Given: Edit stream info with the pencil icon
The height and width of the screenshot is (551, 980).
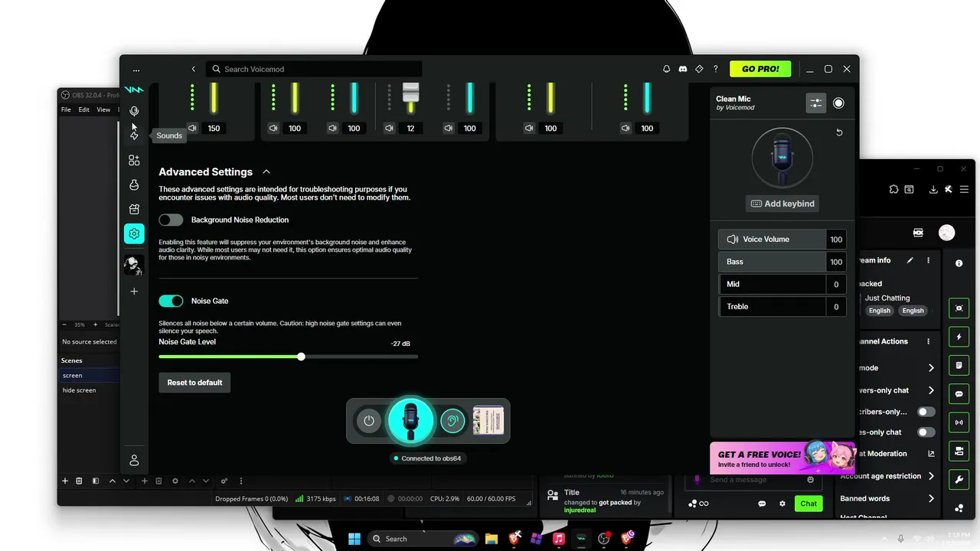Looking at the screenshot, I should [x=910, y=260].
